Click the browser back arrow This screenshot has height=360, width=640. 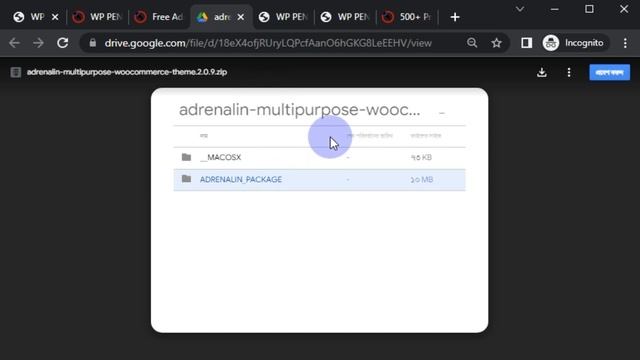pyautogui.click(x=14, y=43)
